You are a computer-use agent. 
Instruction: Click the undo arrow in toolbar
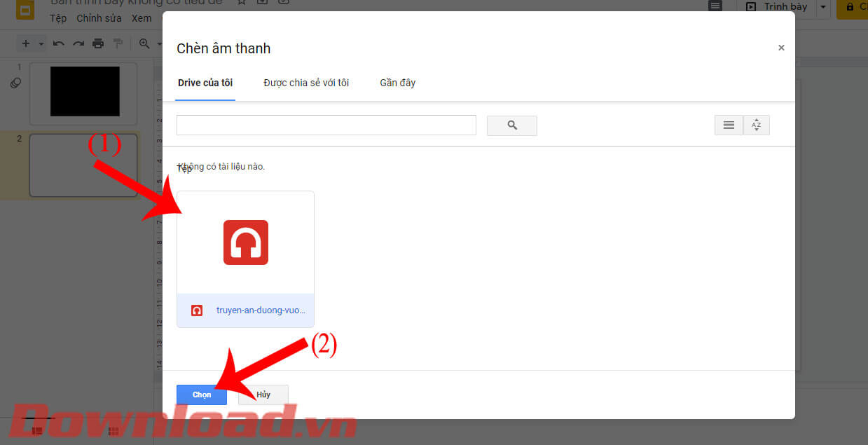tap(59, 43)
